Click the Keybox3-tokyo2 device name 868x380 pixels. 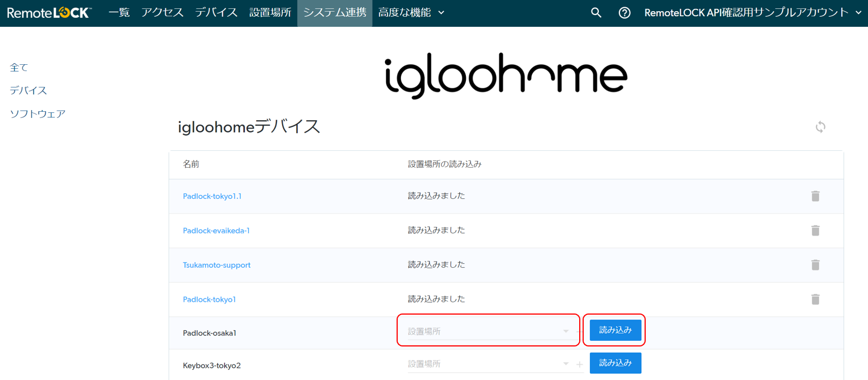[x=212, y=366]
